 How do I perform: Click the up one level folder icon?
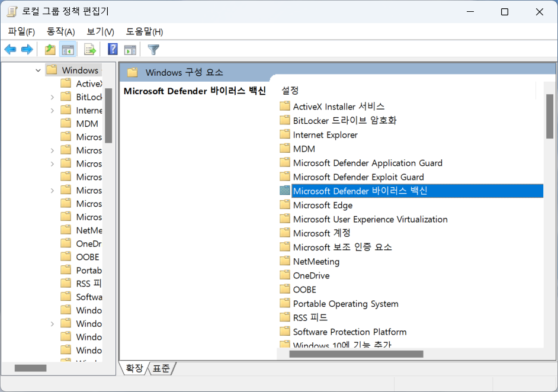point(50,50)
